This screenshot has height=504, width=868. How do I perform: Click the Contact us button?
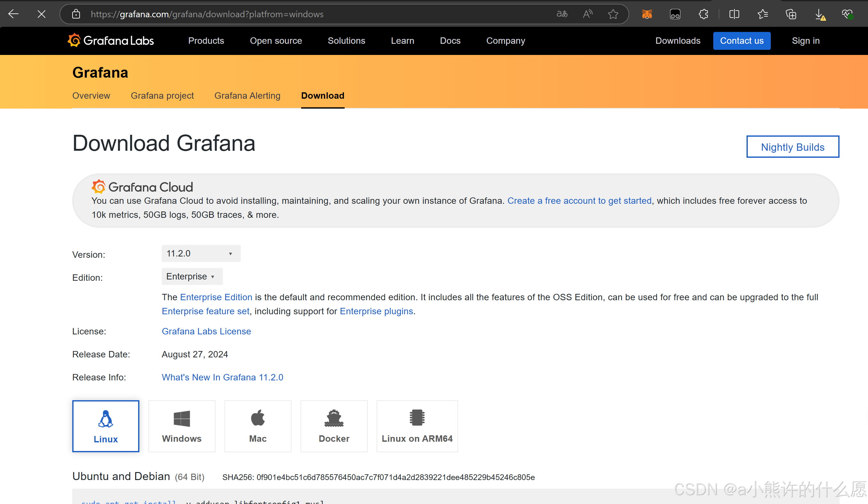pyautogui.click(x=742, y=41)
